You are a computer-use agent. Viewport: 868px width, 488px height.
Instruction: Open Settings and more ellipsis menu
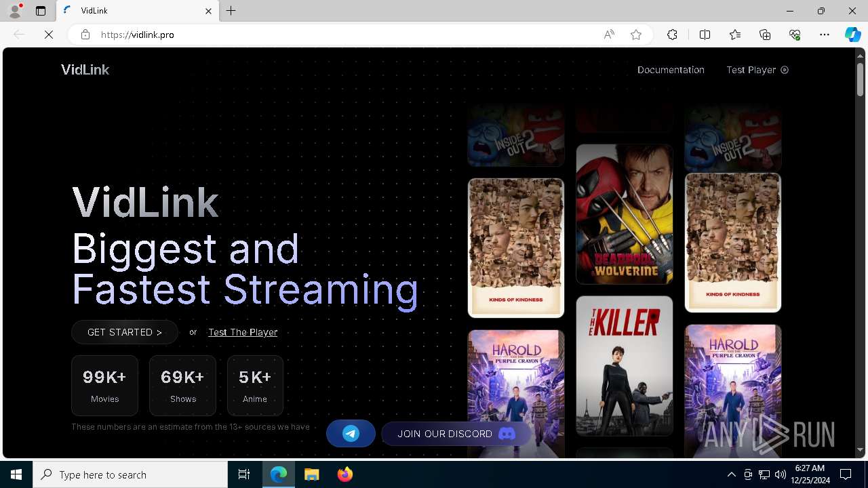[x=825, y=35]
